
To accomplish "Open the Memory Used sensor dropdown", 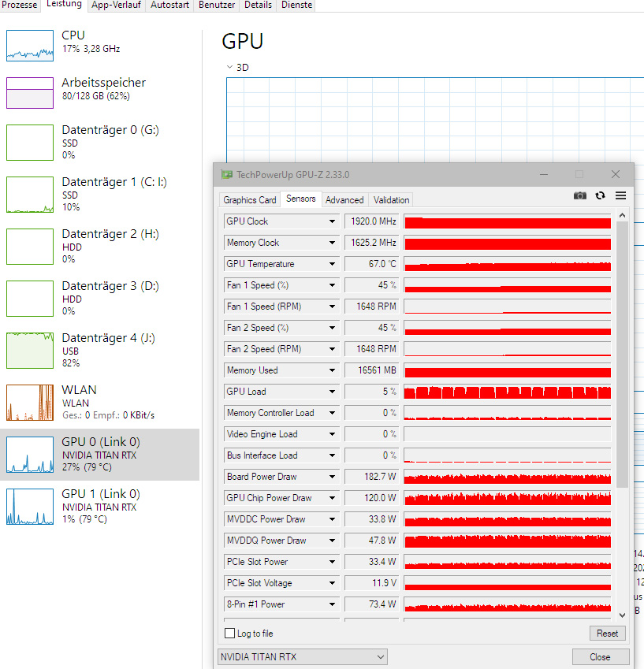I will pos(332,370).
